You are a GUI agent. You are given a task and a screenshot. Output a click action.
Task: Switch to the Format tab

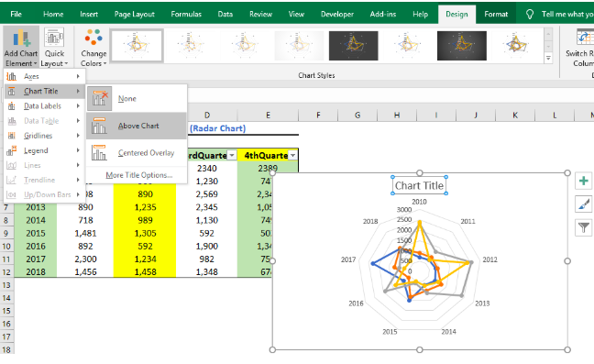496,15
